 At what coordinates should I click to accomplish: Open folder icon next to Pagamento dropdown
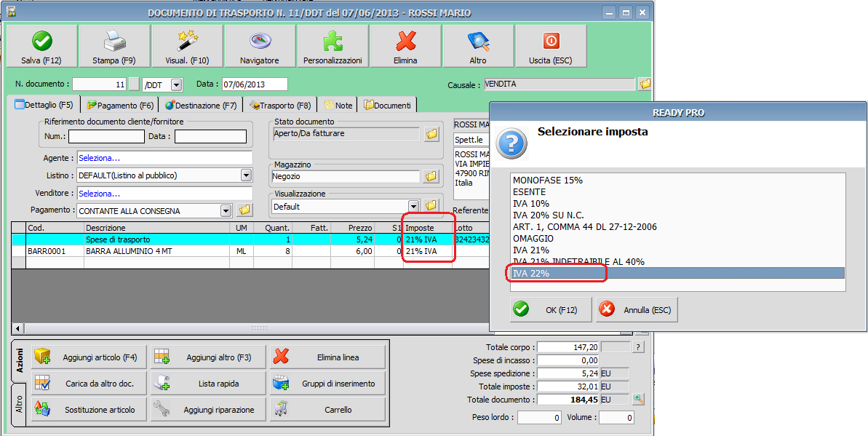(244, 210)
